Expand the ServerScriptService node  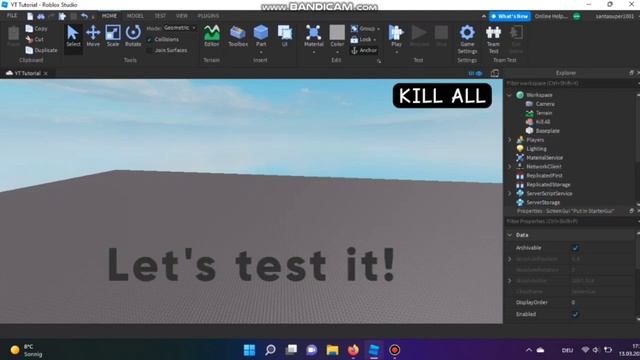(x=509, y=193)
